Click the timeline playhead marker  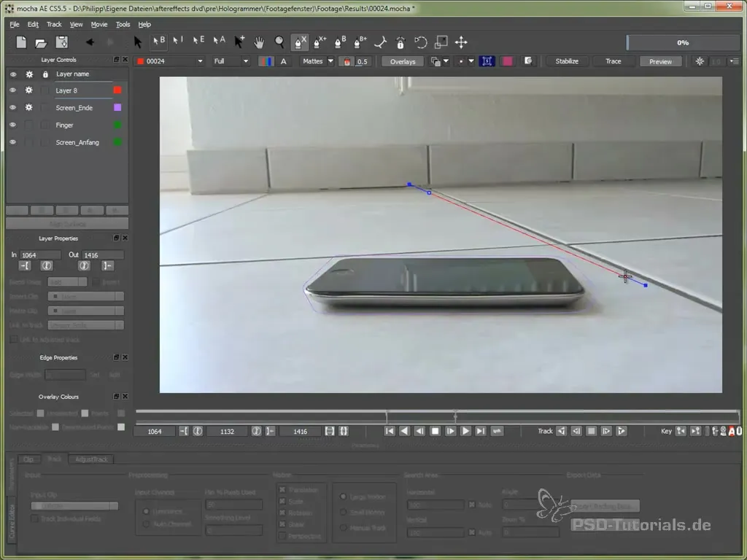[x=455, y=416]
